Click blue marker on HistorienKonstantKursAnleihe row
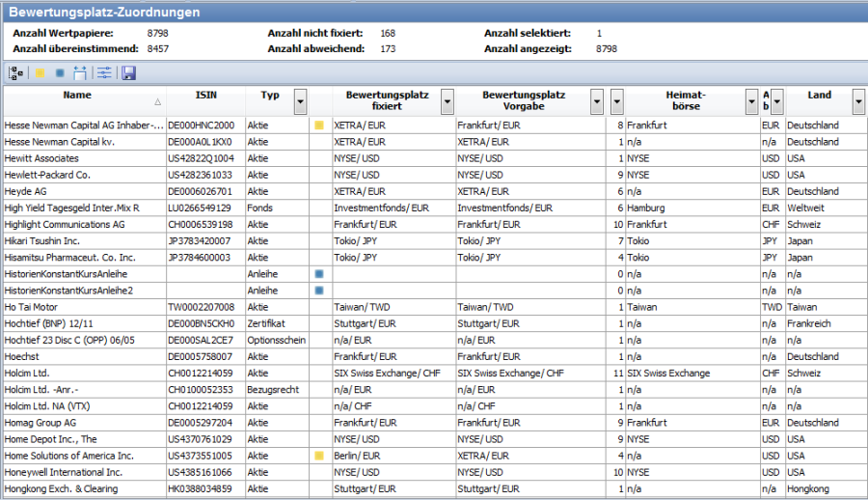Viewport: 868px width, 500px height. click(x=318, y=273)
